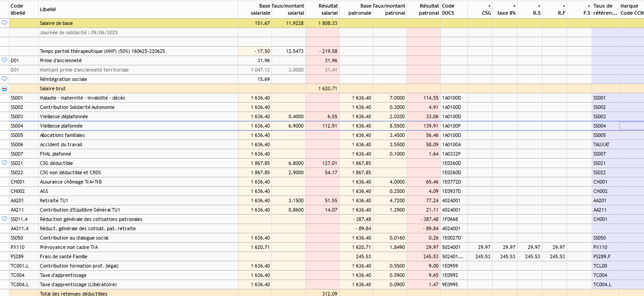
Task: Select the 33.06 employer result for Vieillesse déplafonnée
Action: point(423,116)
